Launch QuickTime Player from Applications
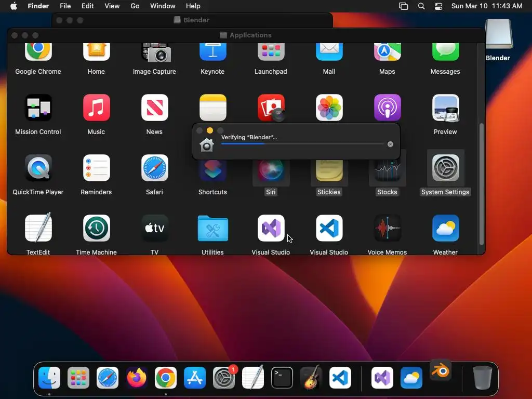The image size is (532, 399). (x=38, y=168)
